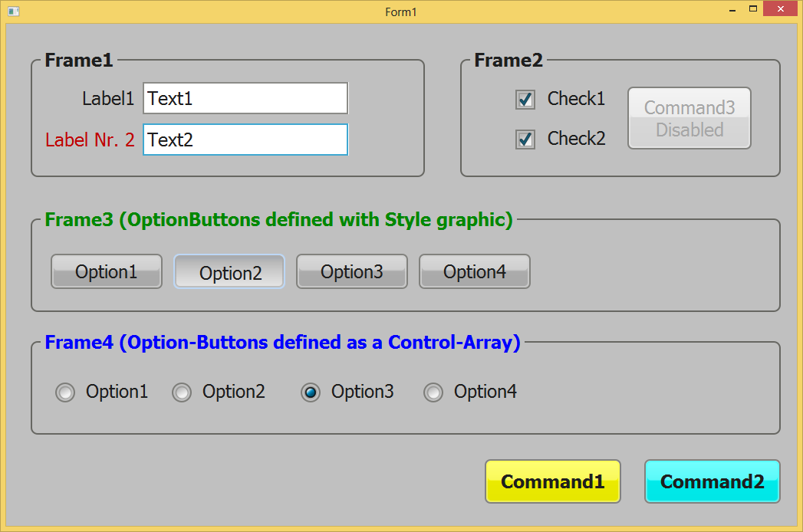The image size is (803, 532).
Task: Click the Label1 text
Action: pyautogui.click(x=108, y=98)
